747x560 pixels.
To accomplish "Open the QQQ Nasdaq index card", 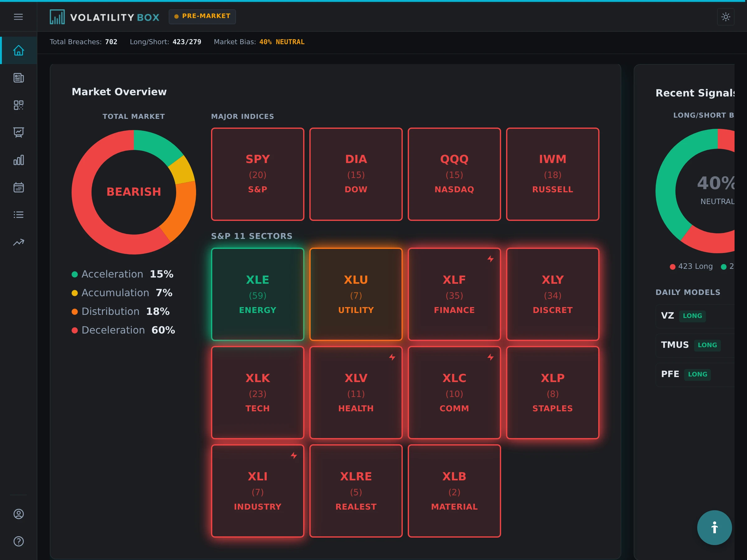I will [x=454, y=174].
